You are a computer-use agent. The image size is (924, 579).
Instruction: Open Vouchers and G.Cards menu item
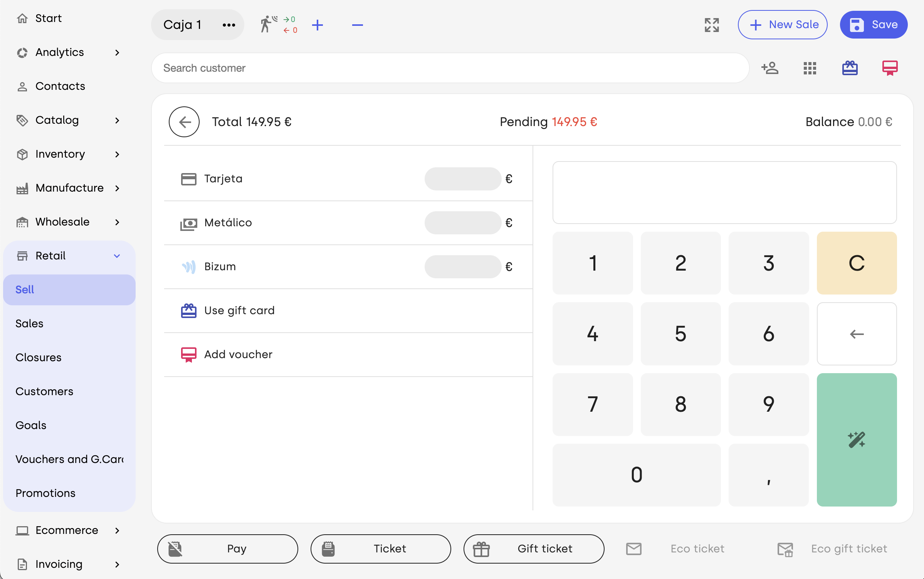pyautogui.click(x=69, y=459)
